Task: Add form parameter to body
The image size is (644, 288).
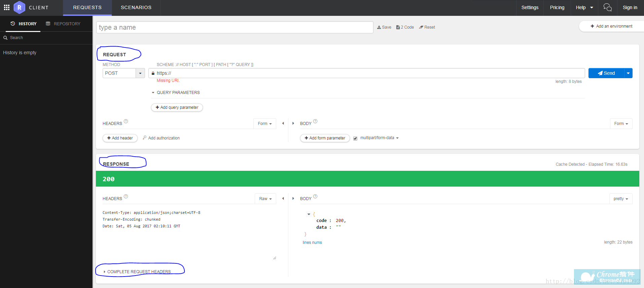Action: (325, 138)
